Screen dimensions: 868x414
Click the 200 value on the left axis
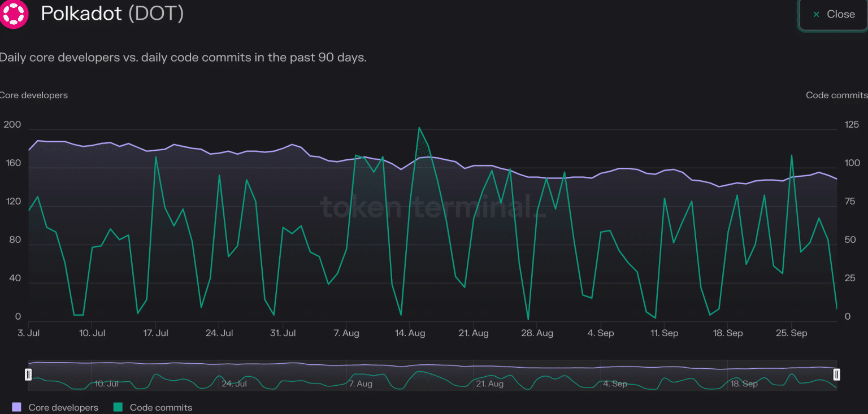(12, 125)
